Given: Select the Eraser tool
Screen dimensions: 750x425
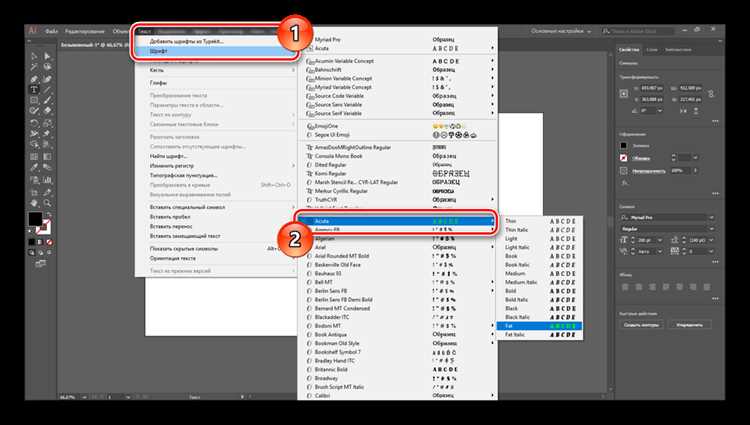Looking at the screenshot, I should click(x=47, y=111).
